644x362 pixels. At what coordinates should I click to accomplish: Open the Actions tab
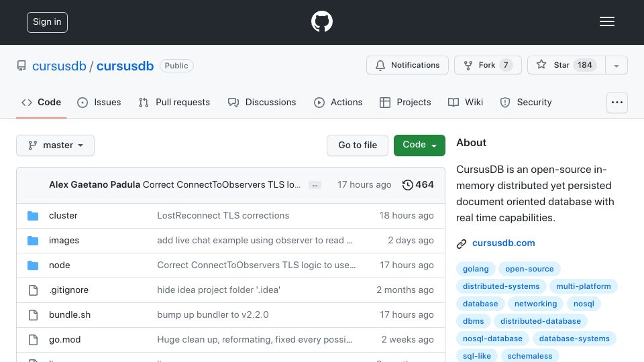pos(338,102)
